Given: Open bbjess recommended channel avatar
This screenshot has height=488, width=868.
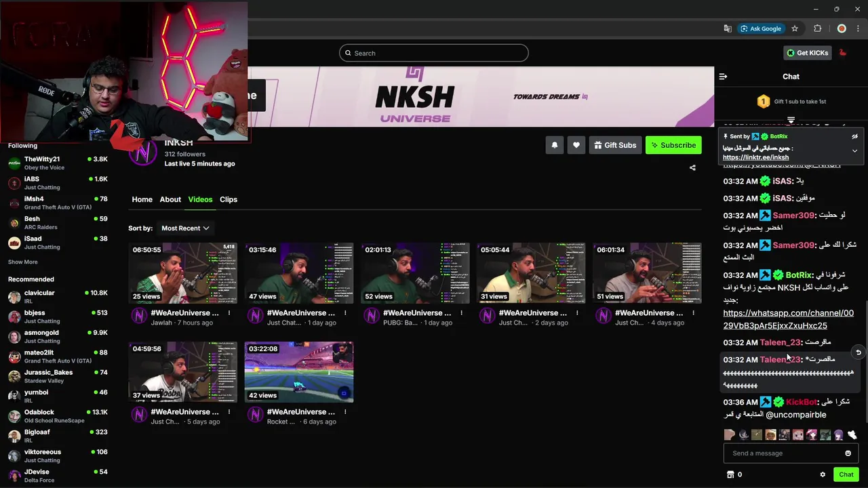Looking at the screenshot, I should pos(14,317).
